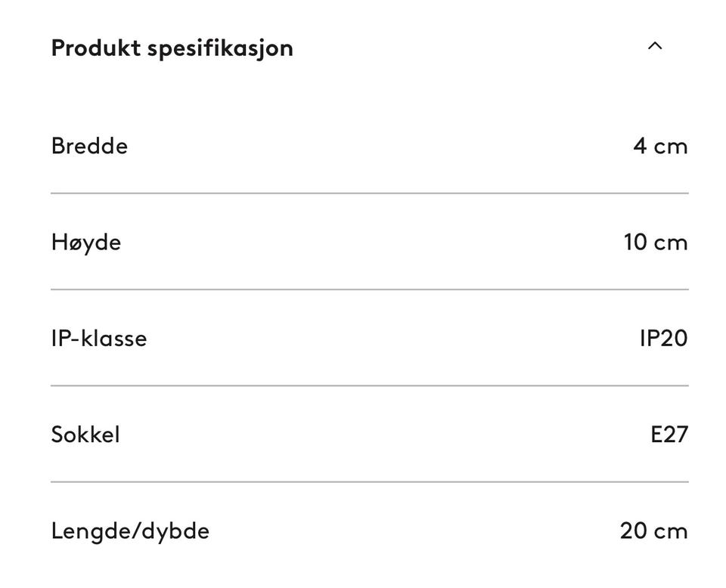Click the divider line below IP-klasse row

tap(369, 385)
